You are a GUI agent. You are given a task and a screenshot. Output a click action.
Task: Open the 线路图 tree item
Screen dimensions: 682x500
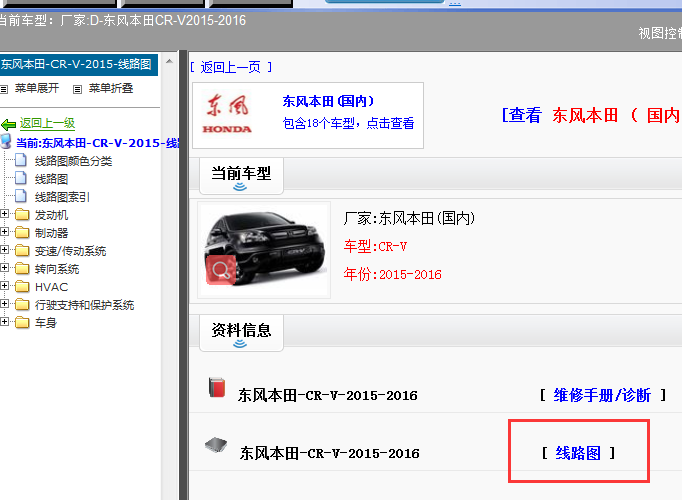[51, 179]
